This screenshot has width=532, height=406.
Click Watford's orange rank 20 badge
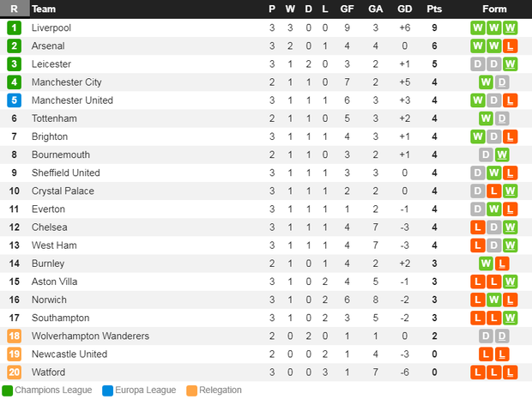click(14, 373)
